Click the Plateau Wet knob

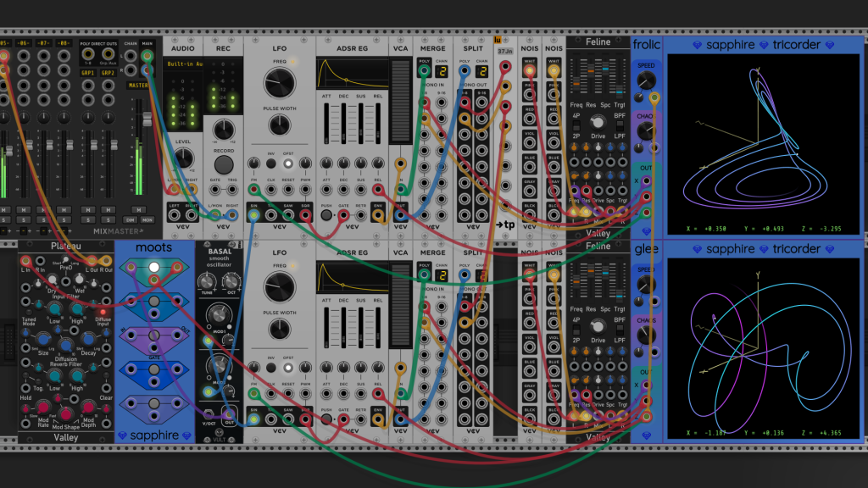pyautogui.click(x=80, y=279)
